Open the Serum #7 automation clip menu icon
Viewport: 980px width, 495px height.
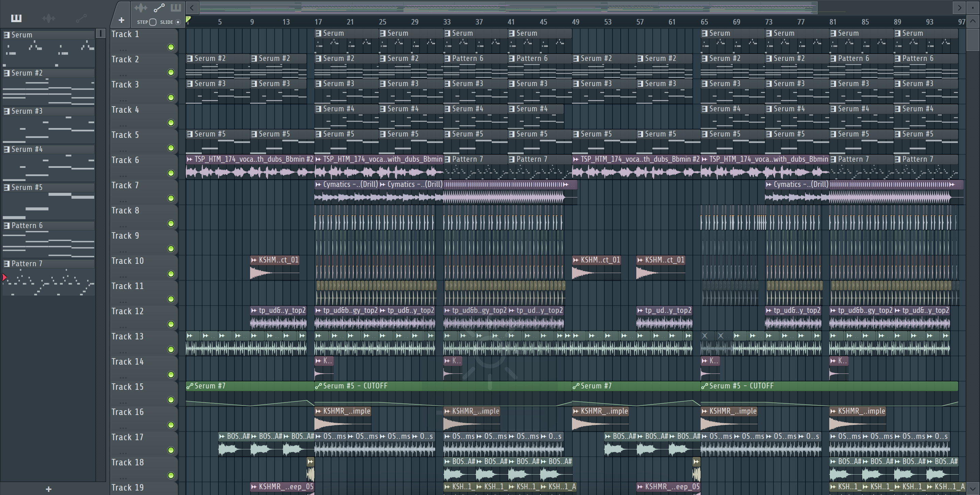click(190, 386)
